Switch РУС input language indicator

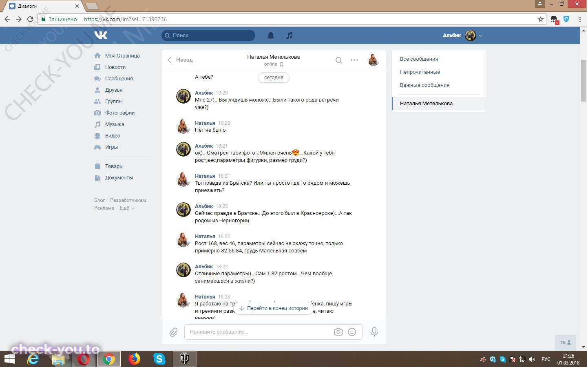tap(546, 359)
